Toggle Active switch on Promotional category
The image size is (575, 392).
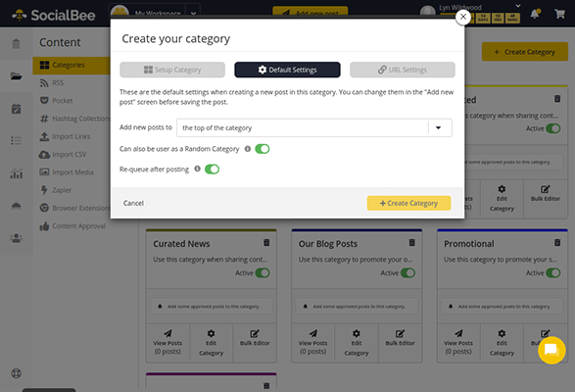point(553,273)
